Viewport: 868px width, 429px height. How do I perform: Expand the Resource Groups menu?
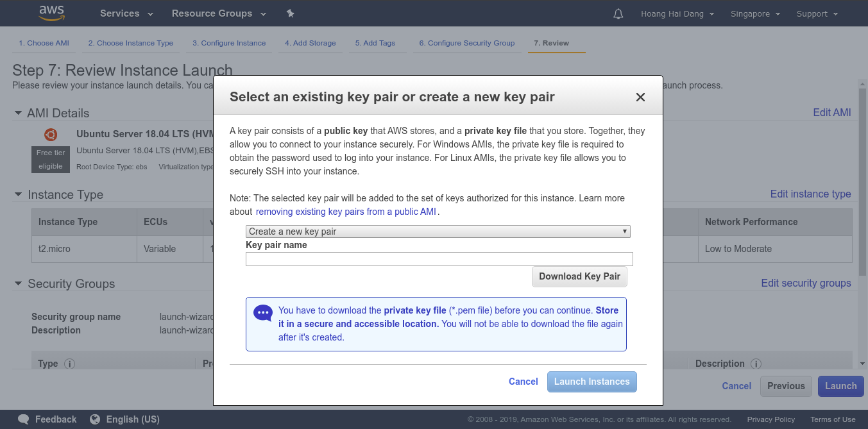click(x=217, y=13)
